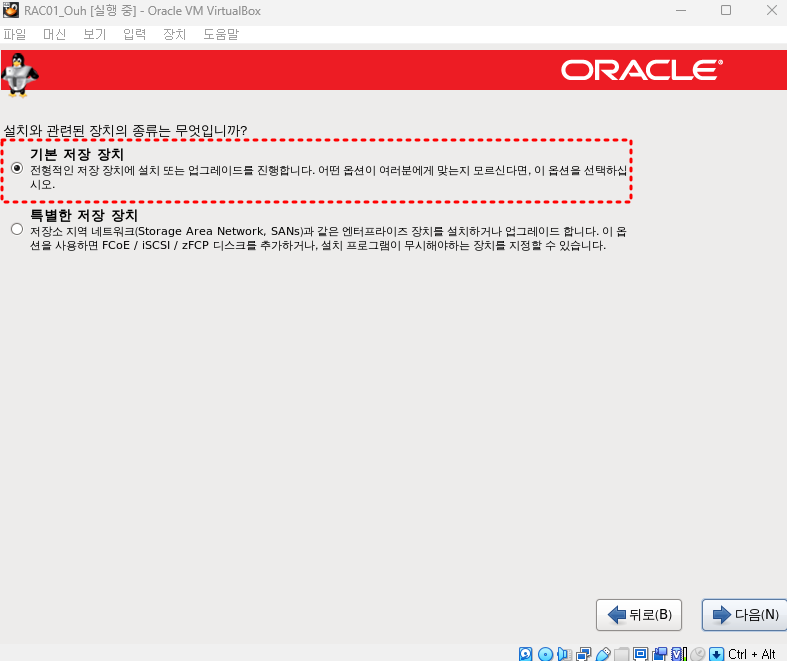
Task: Click the optical disk icon in status bar
Action: tap(545, 654)
